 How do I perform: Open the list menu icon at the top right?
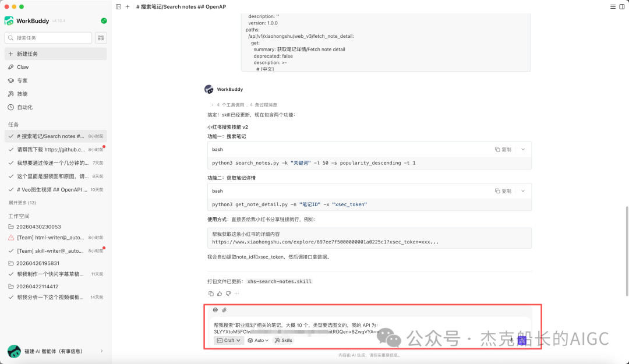coord(613,7)
